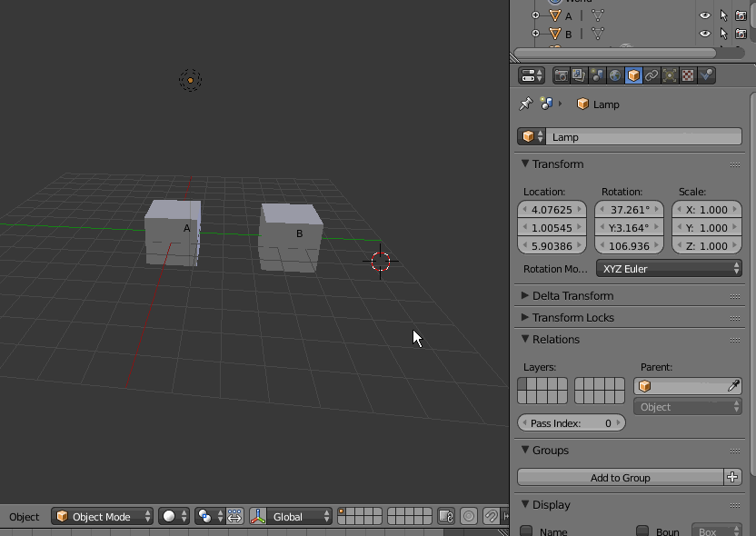Expand the Transform Locks panel
The width and height of the screenshot is (756, 536).
pos(524,317)
